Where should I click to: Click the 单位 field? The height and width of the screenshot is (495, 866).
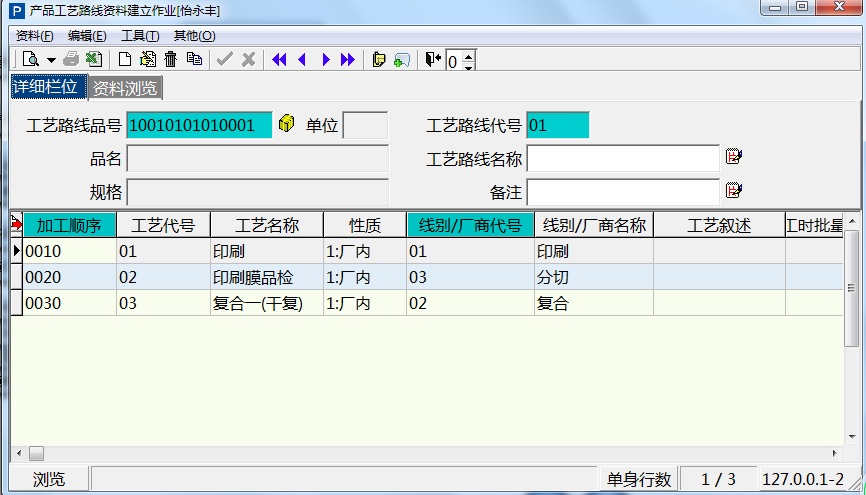365,125
